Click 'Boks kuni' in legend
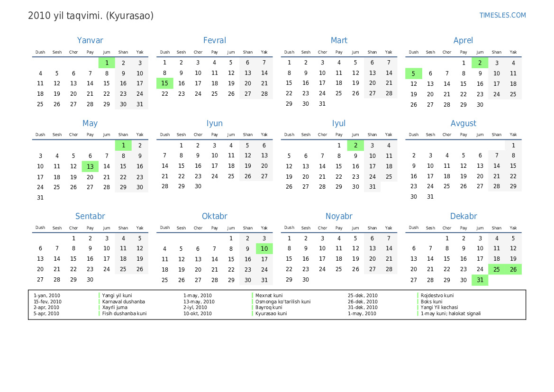The height and width of the screenshot is (392, 554). (x=431, y=301)
